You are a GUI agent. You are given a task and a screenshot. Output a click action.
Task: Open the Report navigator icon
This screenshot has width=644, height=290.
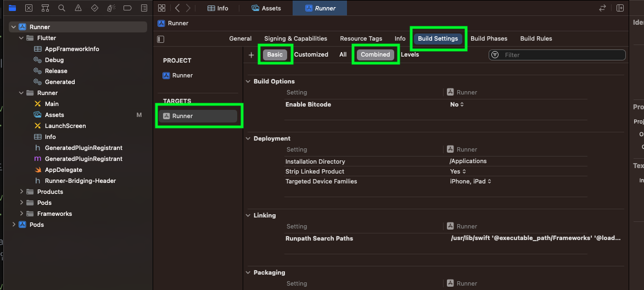coord(144,8)
